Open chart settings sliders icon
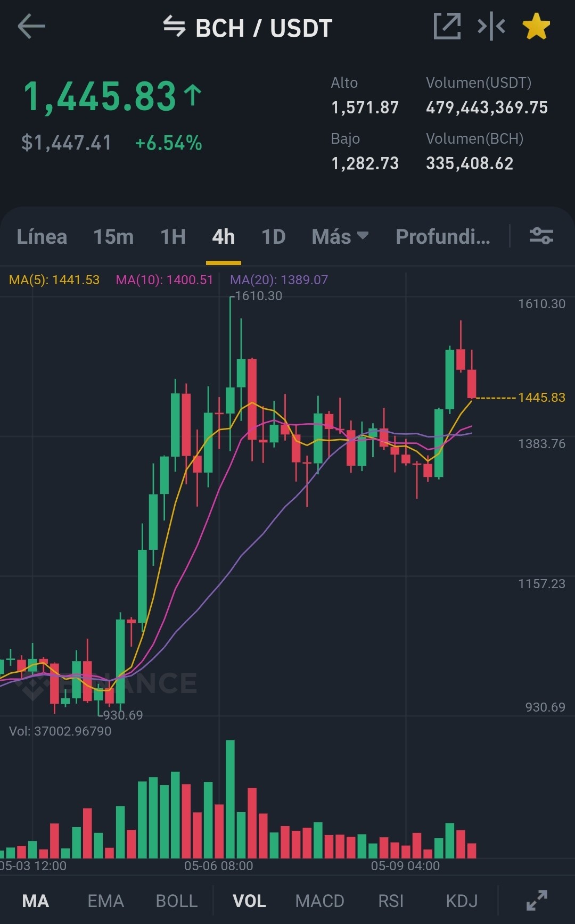This screenshot has height=924, width=575. [x=541, y=235]
